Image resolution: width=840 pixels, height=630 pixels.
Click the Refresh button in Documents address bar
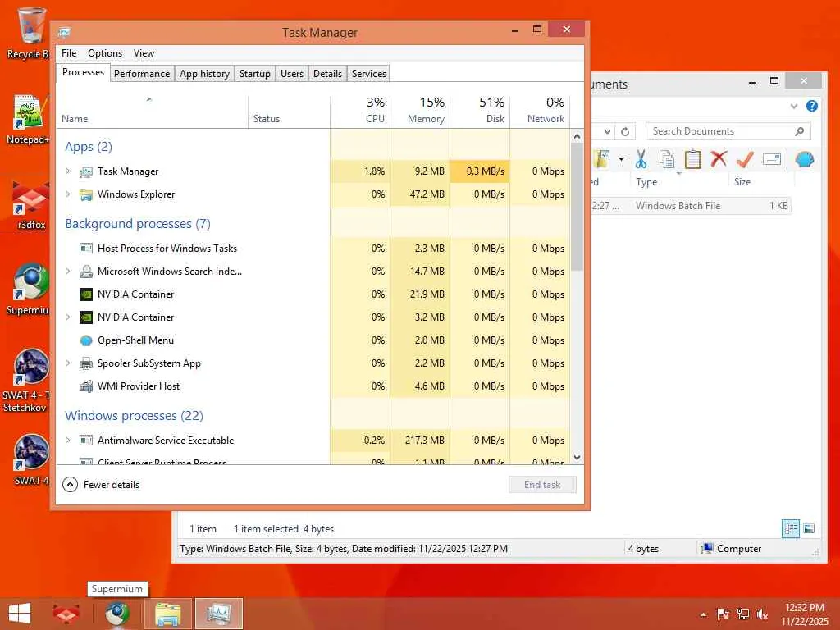(625, 131)
